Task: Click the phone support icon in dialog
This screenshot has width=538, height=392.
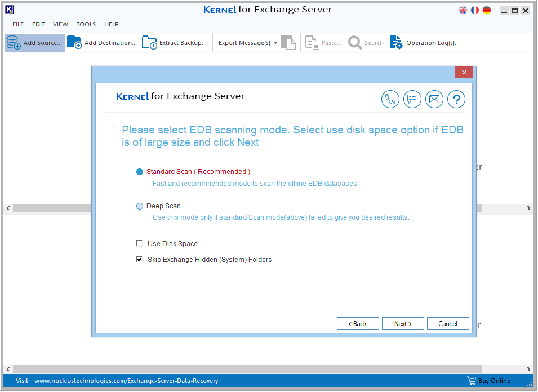Action: (390, 99)
